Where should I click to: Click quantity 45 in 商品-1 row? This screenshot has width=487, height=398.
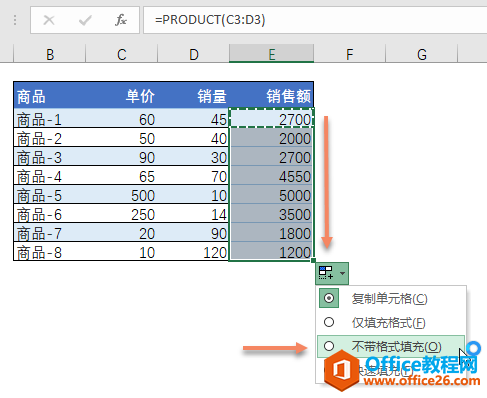coord(193,118)
